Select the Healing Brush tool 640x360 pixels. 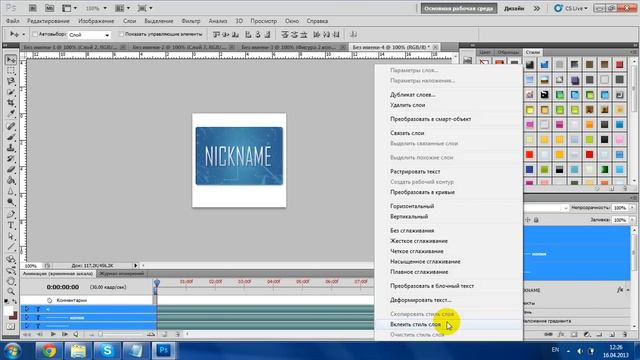point(11,127)
